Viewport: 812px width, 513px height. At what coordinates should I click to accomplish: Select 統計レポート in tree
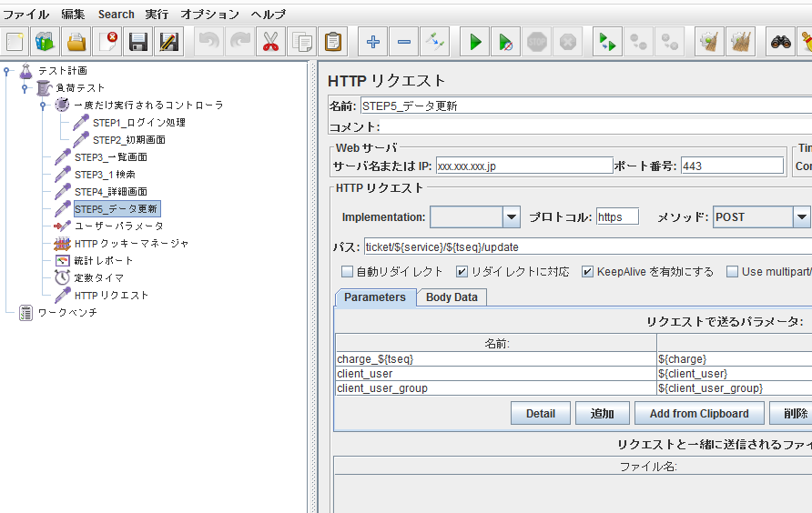coord(104,261)
